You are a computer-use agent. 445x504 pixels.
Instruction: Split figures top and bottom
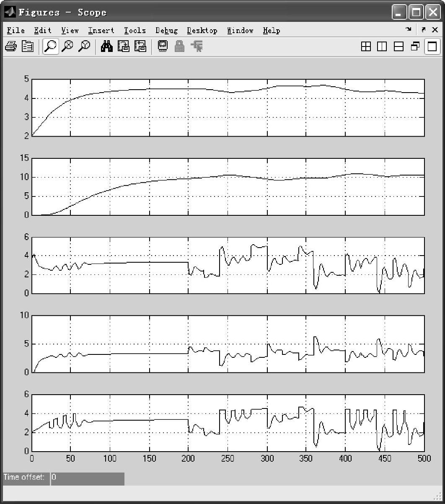pyautogui.click(x=398, y=47)
